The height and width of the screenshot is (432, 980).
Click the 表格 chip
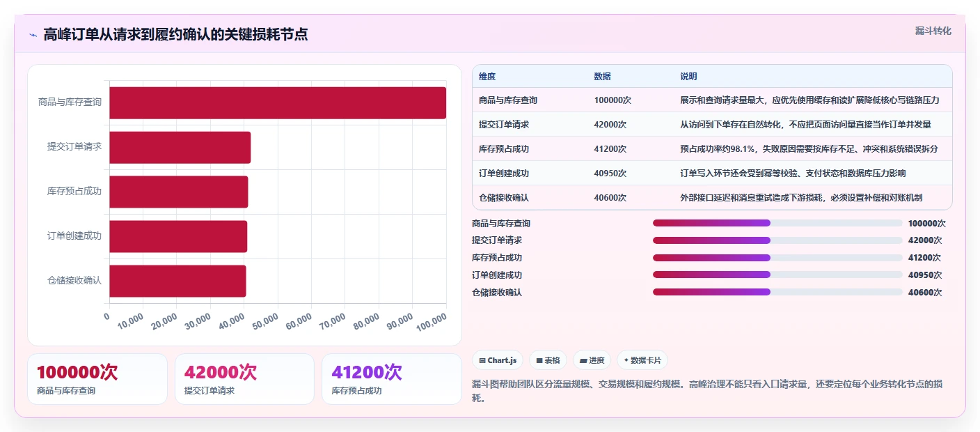tap(548, 360)
